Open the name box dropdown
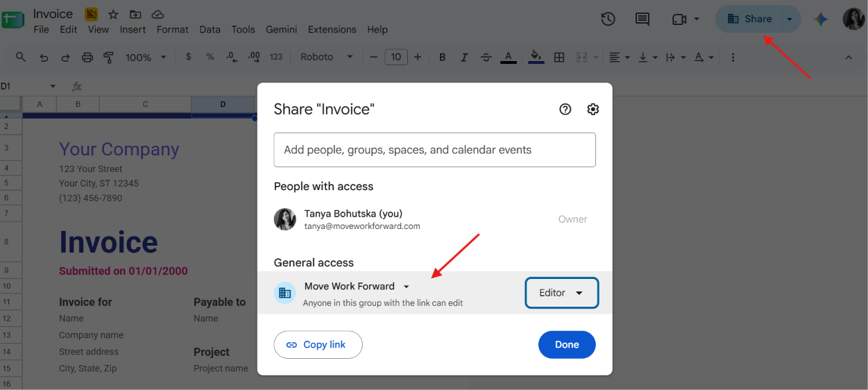Image resolution: width=868 pixels, height=390 pixels. tap(53, 87)
